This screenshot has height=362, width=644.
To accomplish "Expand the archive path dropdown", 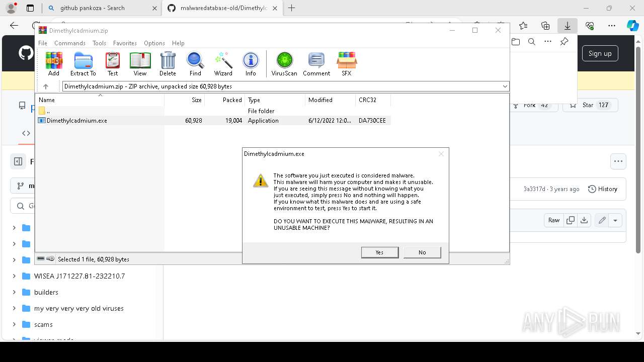I will coord(505,86).
